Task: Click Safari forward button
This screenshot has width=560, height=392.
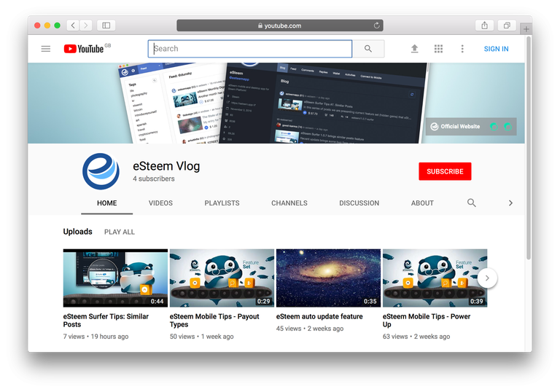Action: tap(86, 26)
